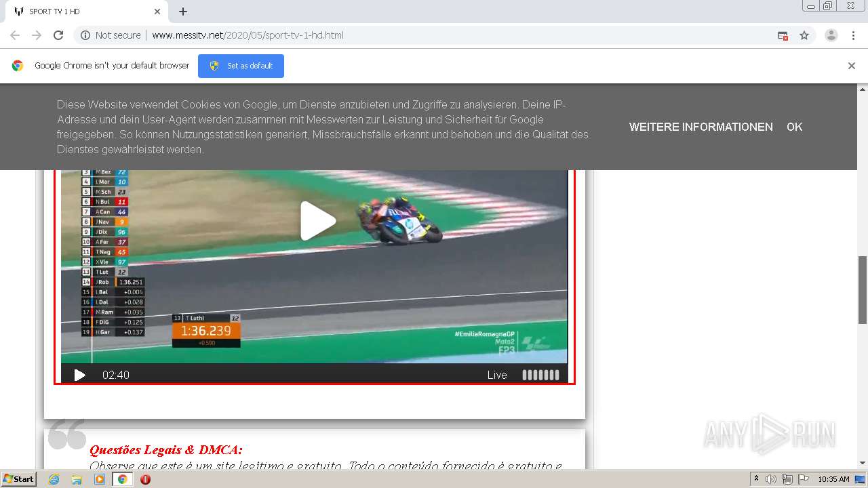Launch Internet Explorer from taskbar
This screenshot has width=868, height=488.
[54, 479]
